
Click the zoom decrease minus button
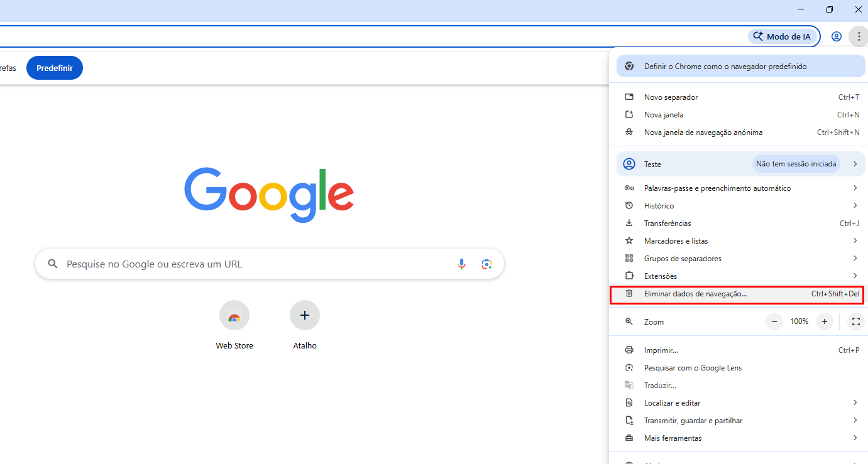(774, 321)
